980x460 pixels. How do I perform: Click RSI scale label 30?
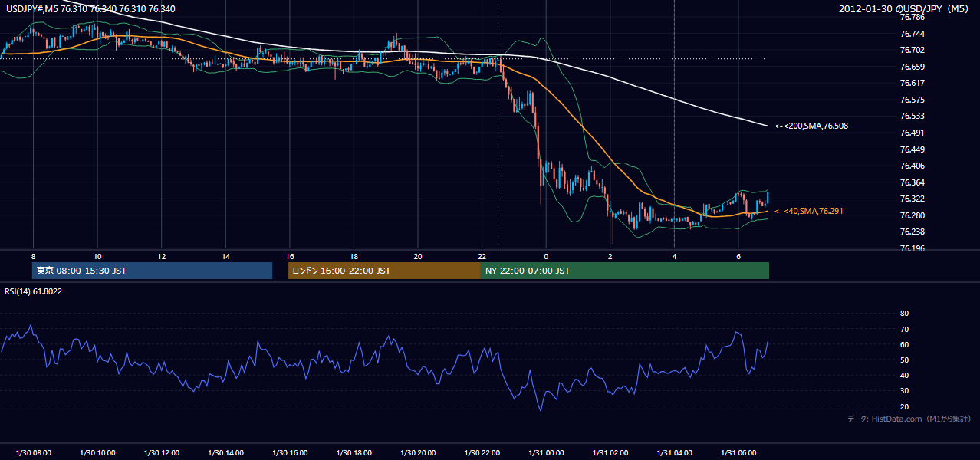click(x=904, y=391)
